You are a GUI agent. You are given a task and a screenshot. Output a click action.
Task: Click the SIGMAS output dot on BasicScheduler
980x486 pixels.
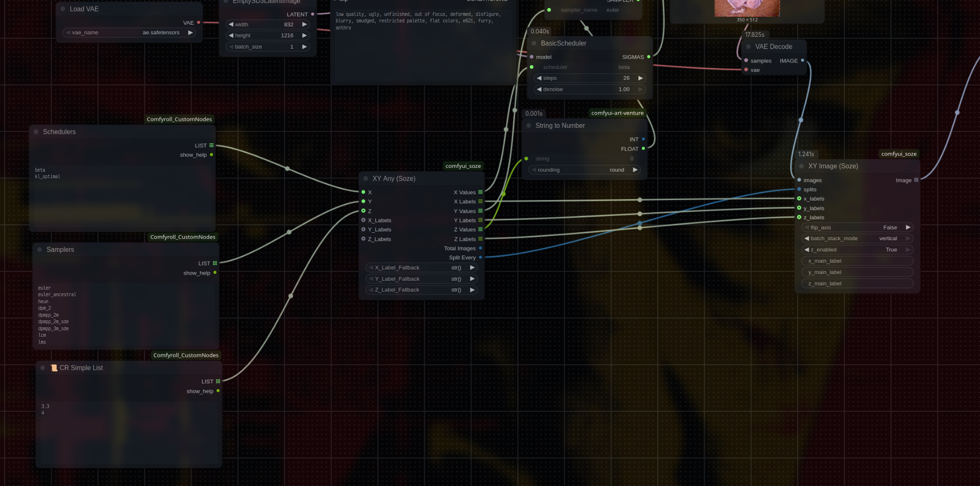click(x=648, y=57)
